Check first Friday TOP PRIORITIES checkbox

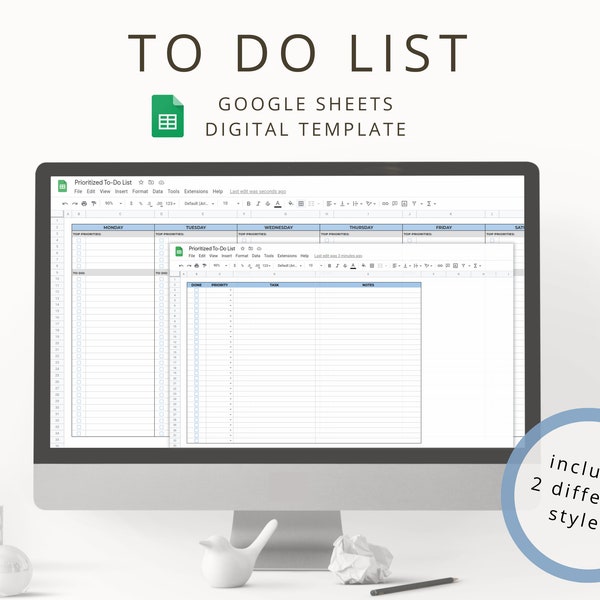410,240
